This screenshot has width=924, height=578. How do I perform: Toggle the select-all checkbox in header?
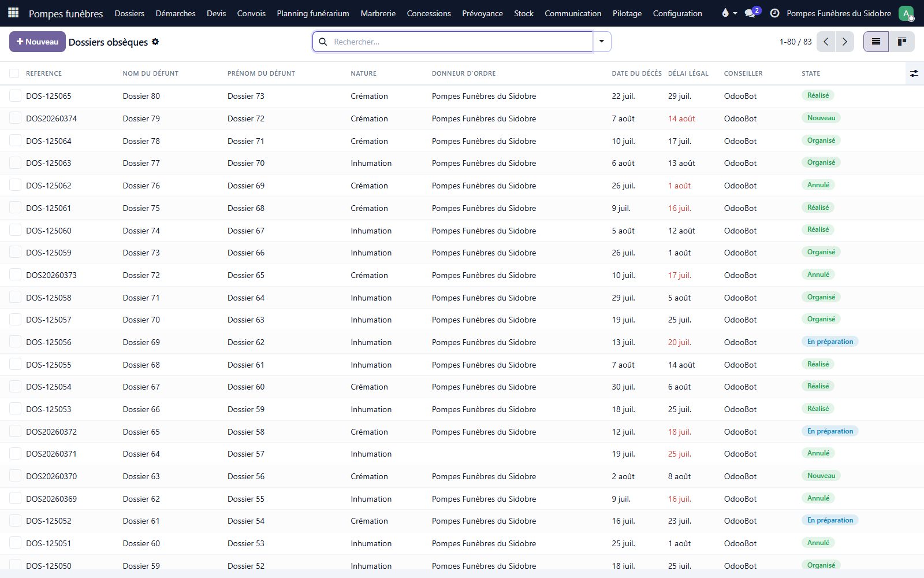(14, 73)
